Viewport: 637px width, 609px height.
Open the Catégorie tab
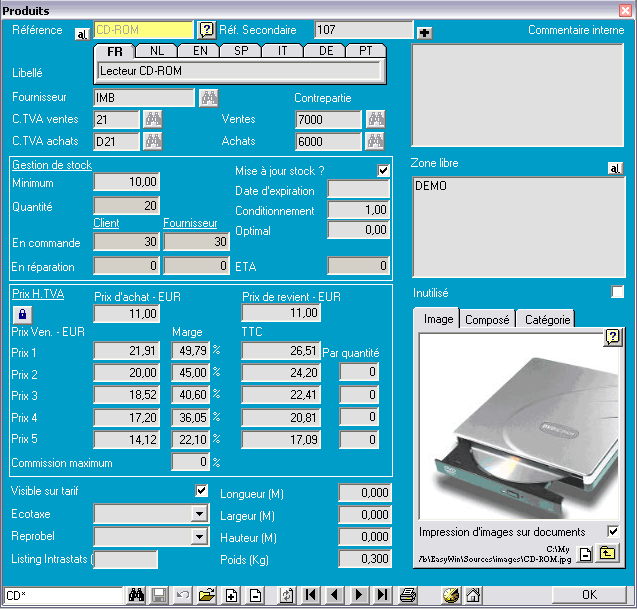tap(547, 319)
